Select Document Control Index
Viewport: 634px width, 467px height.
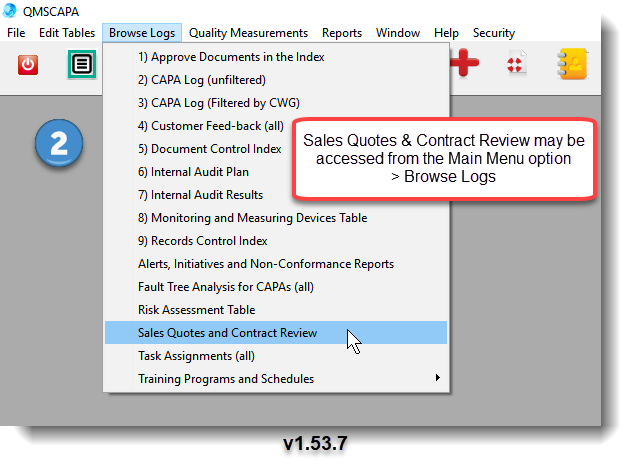pyautogui.click(x=209, y=149)
